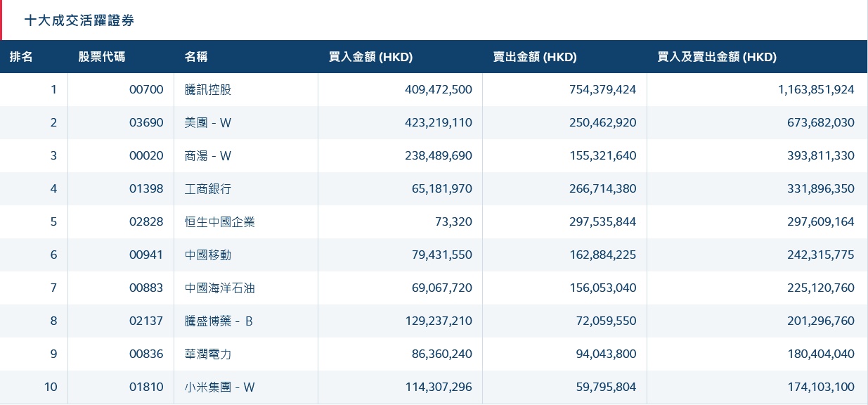Select the name 小米集團 - W
Image resolution: width=868 pixels, height=405 pixels.
[220, 387]
